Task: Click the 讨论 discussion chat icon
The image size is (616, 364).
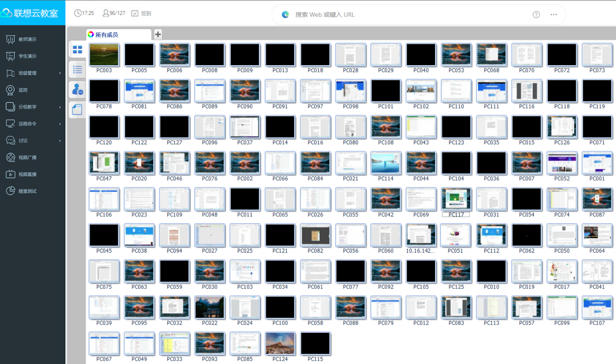Action: click(x=10, y=140)
